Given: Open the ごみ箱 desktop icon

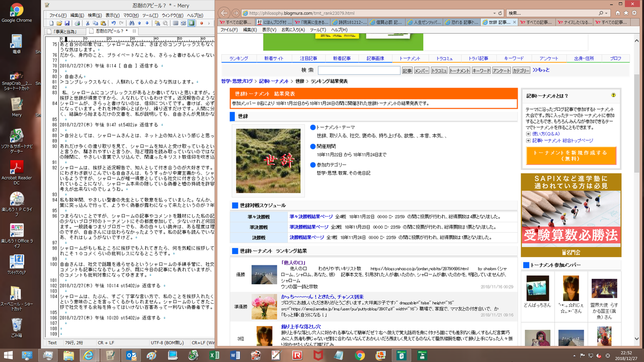Looking at the screenshot, I should pyautogui.click(x=17, y=327).
